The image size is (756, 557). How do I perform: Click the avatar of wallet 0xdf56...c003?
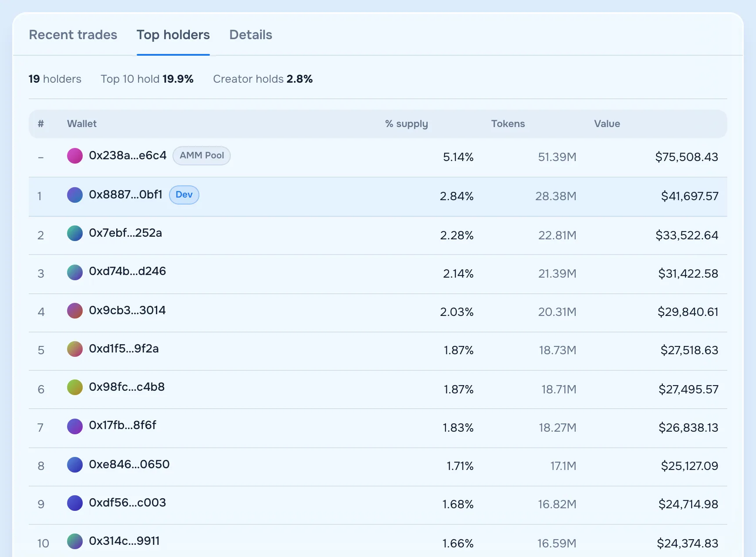pos(75,503)
